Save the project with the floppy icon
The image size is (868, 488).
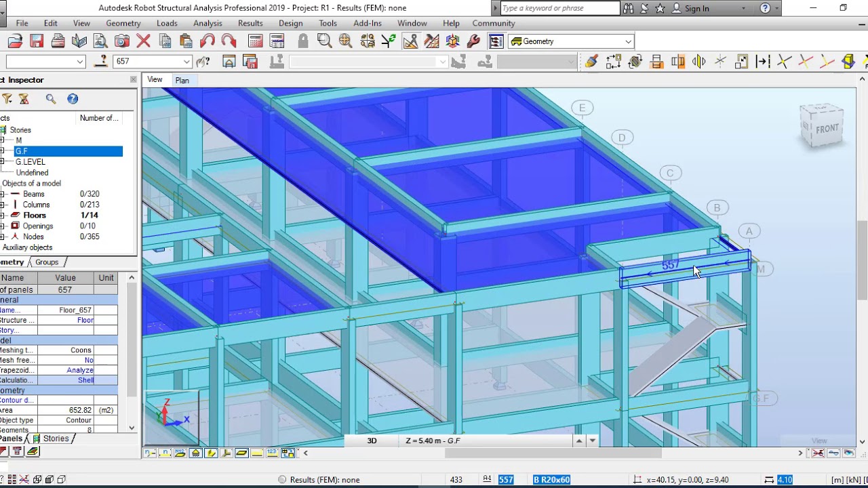coord(37,41)
